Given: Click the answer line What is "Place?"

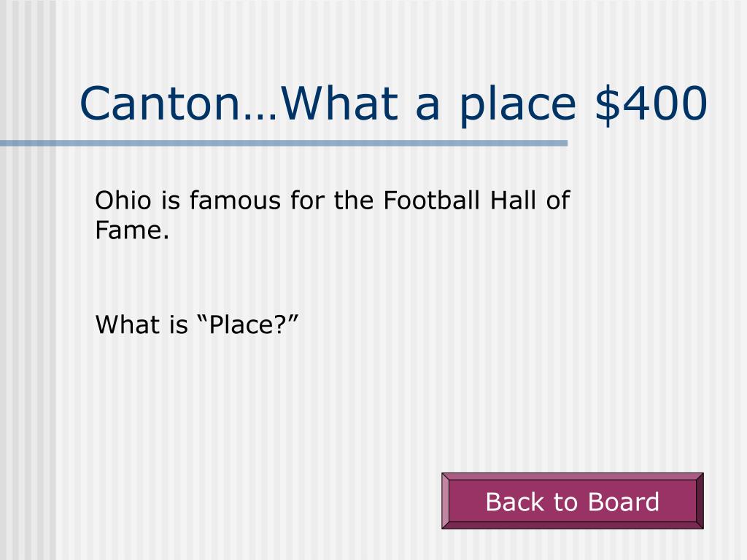Looking at the screenshot, I should point(197,324).
